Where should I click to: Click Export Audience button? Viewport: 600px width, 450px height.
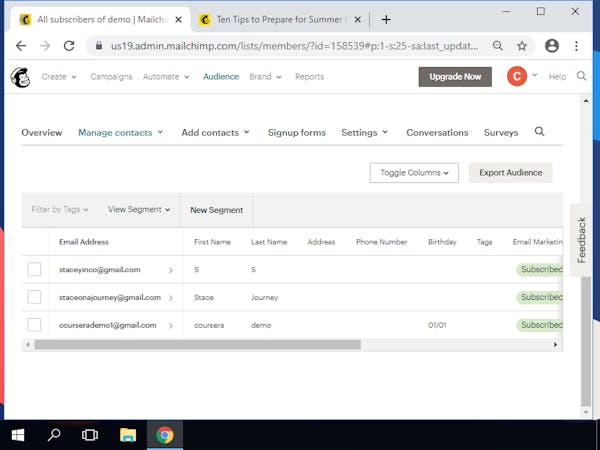510,173
